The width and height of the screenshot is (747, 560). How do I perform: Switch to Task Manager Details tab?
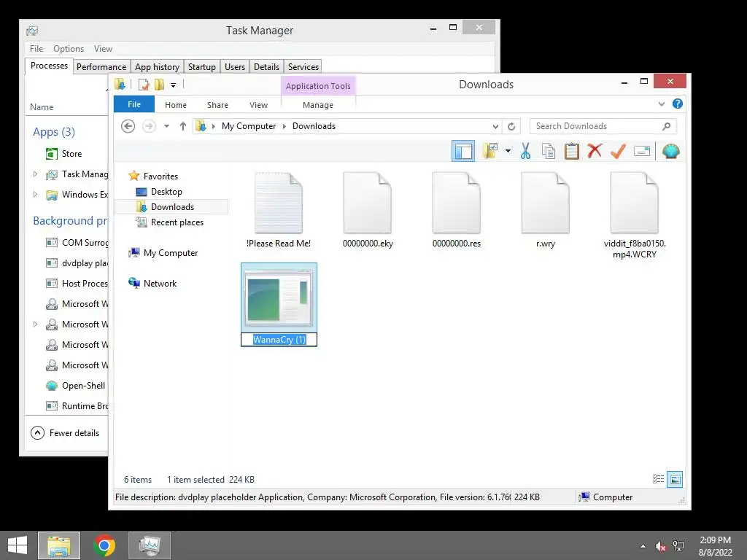(266, 66)
